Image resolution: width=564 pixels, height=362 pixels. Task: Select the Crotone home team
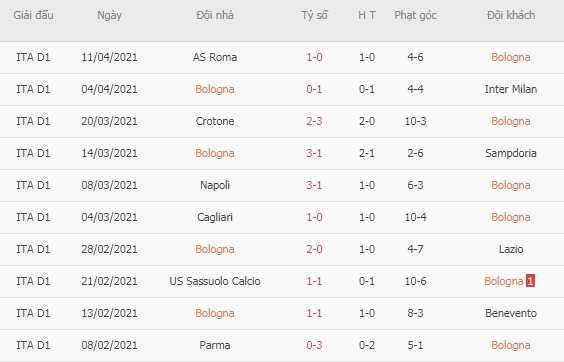click(215, 121)
